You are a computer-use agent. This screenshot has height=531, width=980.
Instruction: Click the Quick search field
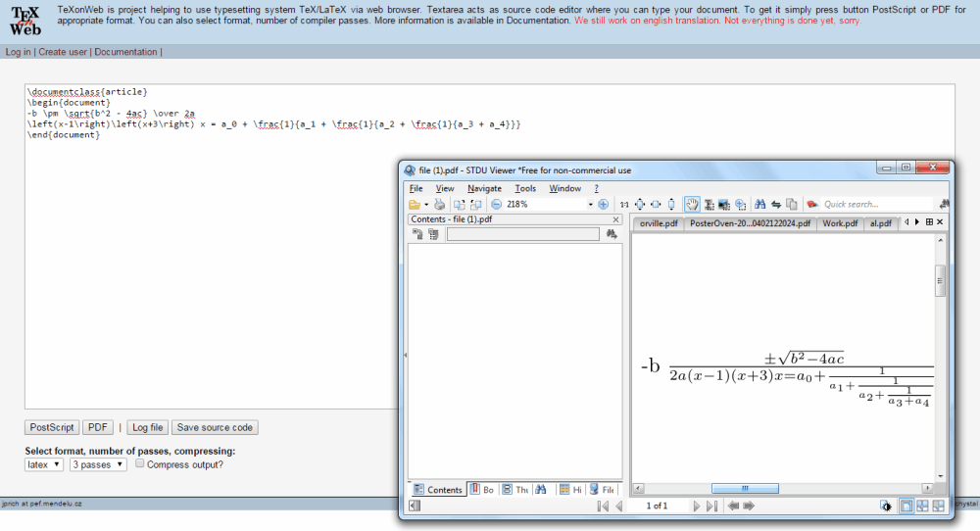pos(878,205)
